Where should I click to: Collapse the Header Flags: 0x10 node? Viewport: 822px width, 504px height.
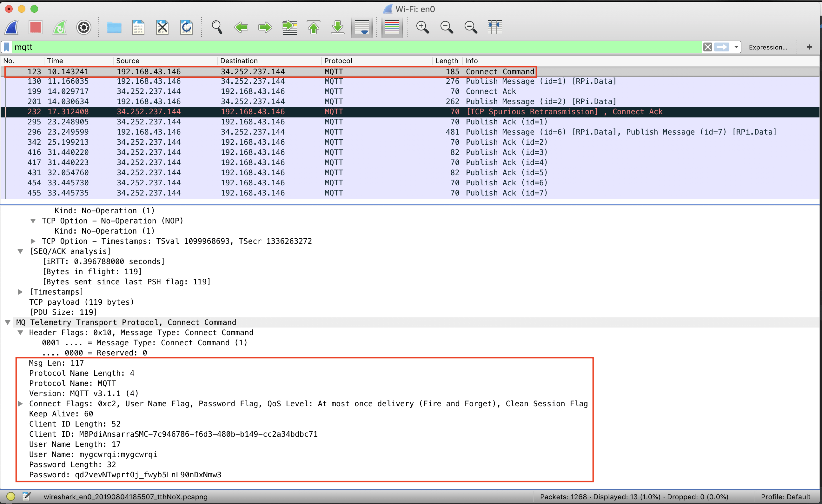pos(20,333)
